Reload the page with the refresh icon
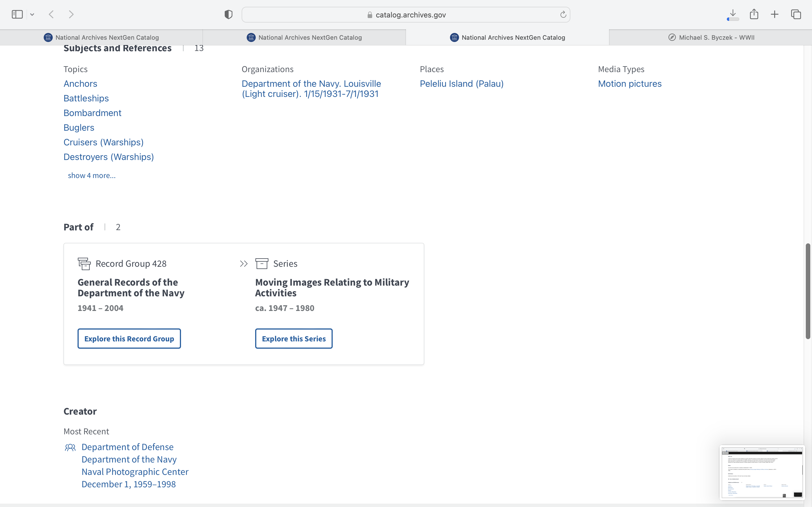The width and height of the screenshot is (812, 507). tap(563, 14)
